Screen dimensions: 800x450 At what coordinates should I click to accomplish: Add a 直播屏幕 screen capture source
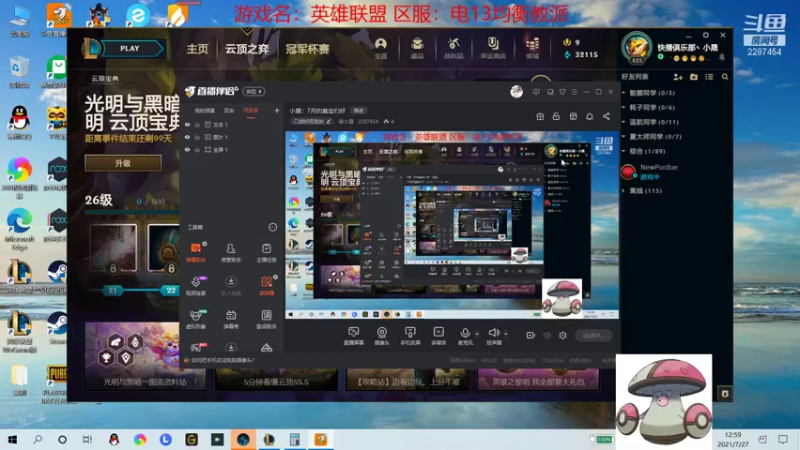(354, 336)
